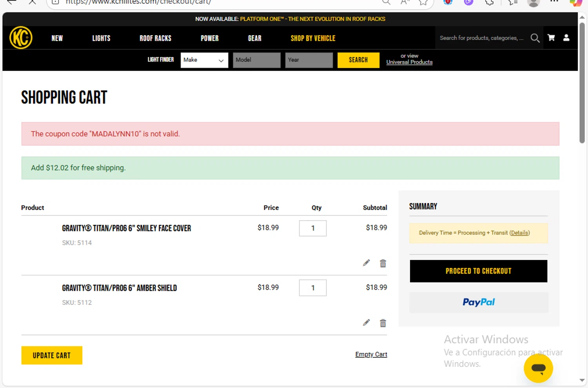Open delivery time Details link

tap(519, 233)
